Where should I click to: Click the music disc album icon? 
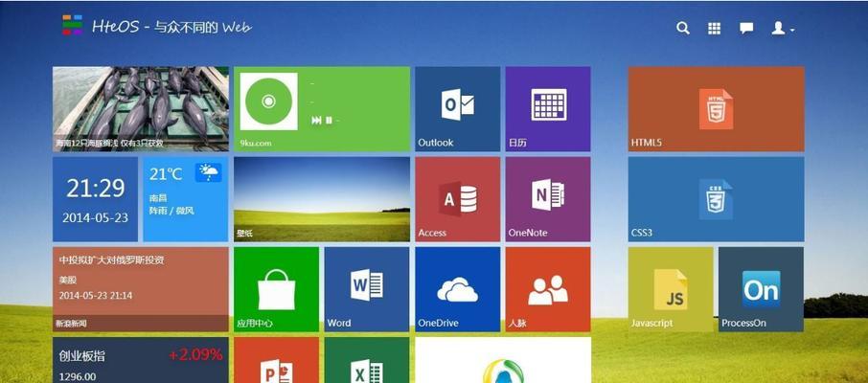(268, 101)
